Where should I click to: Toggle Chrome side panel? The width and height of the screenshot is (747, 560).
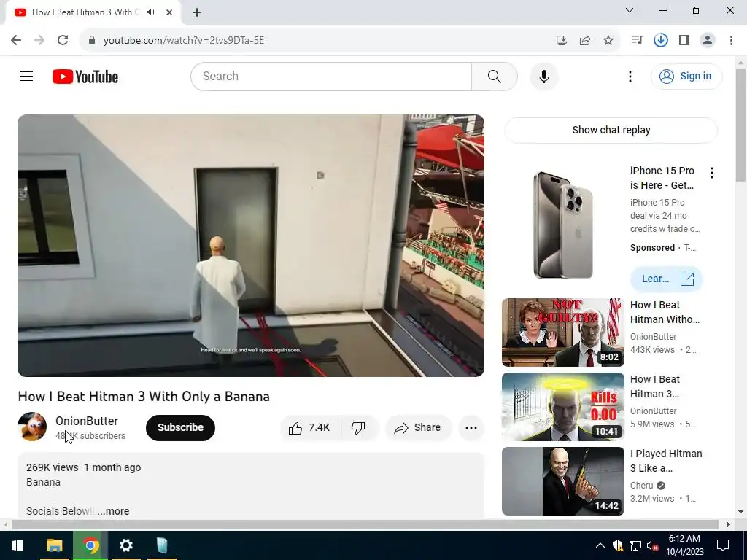pos(684,40)
